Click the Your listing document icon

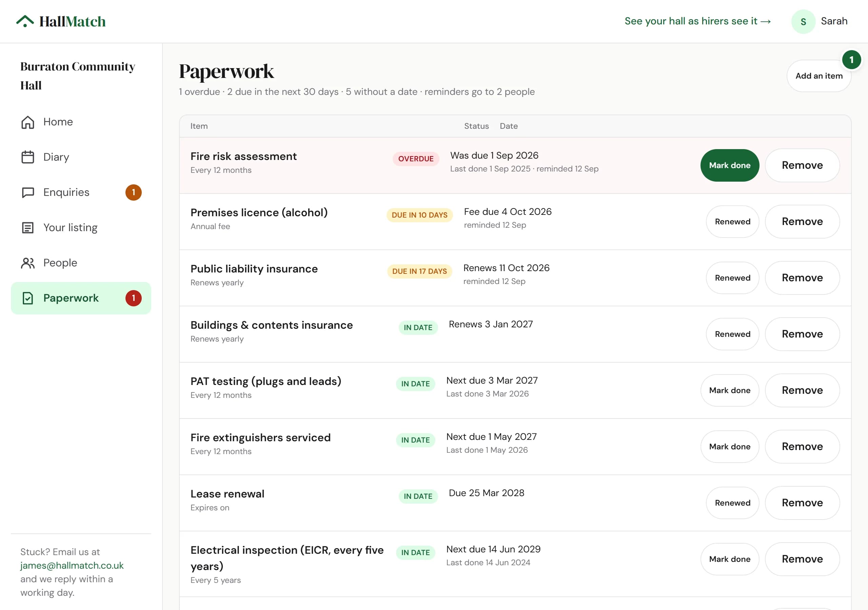pos(27,227)
